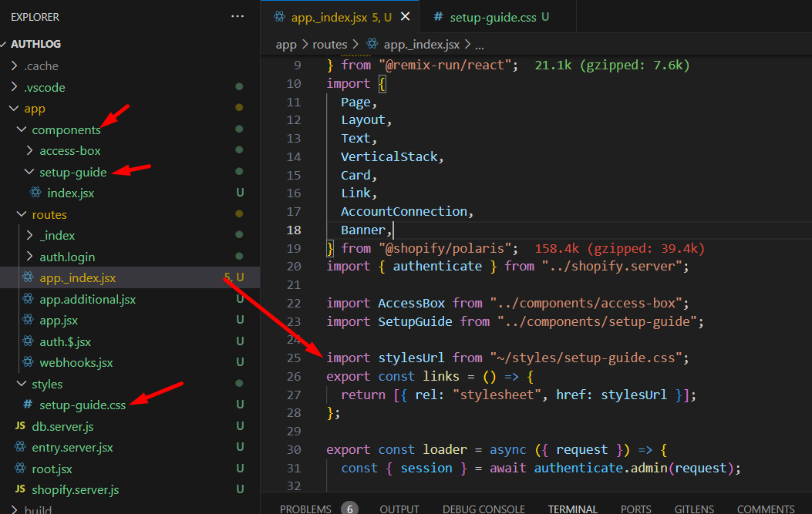Expand the auth.login folder
Viewport: 812px width, 514px height.
29,257
